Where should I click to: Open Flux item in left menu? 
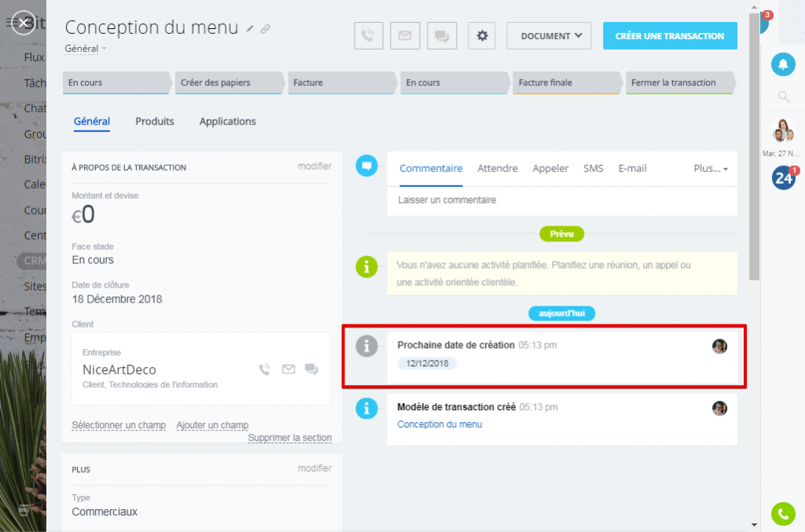(x=35, y=57)
